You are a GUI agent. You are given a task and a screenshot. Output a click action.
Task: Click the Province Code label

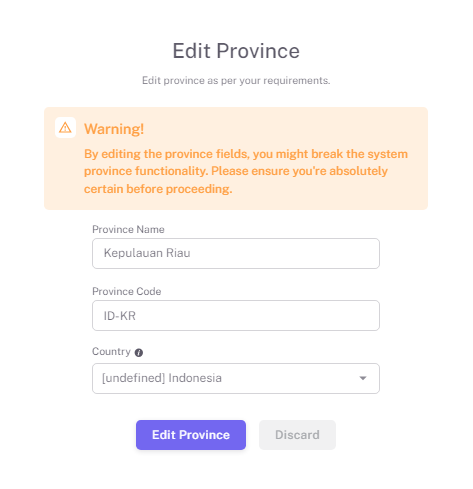(127, 291)
